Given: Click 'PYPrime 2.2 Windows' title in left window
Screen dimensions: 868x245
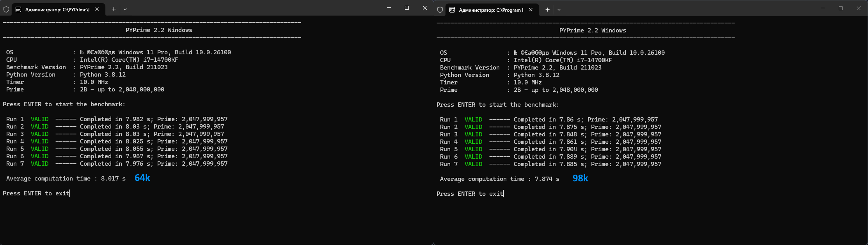Looking at the screenshot, I should (159, 30).
